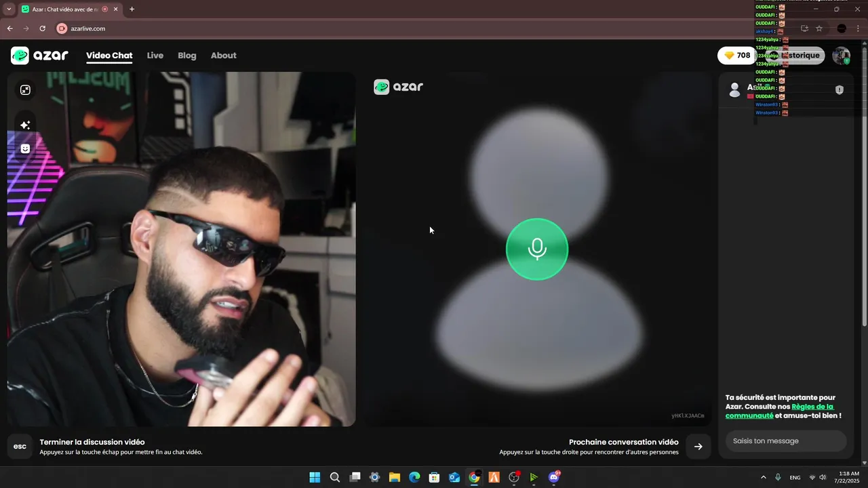Open the Chrome profile avatar
868x488 pixels.
click(842, 28)
